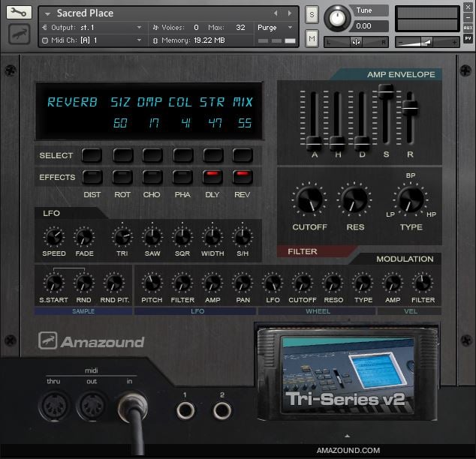
Task: Expand the Sacred Place instrument name menu
Action: [x=47, y=13]
